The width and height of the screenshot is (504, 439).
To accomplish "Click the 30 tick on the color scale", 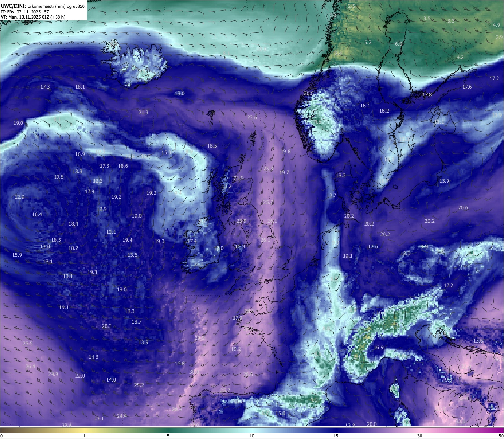I will 420,436.
